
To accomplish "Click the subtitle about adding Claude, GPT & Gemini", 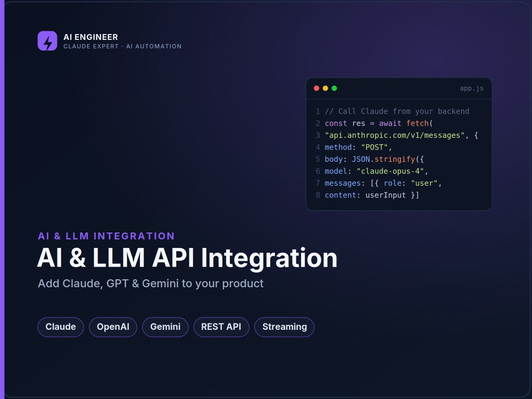I will point(151,284).
